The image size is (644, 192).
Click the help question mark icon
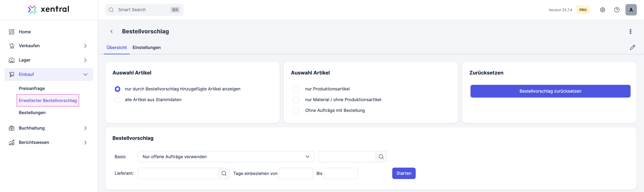point(617,10)
